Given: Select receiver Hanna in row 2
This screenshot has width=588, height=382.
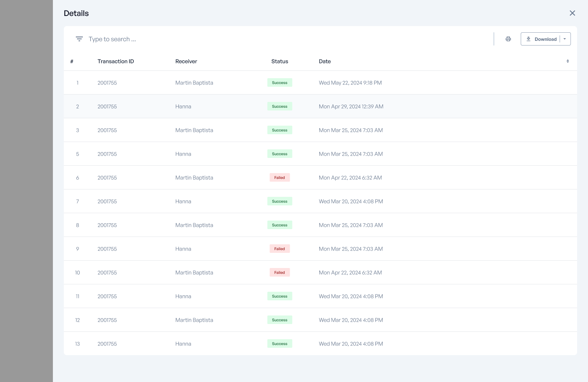Looking at the screenshot, I should [183, 107].
